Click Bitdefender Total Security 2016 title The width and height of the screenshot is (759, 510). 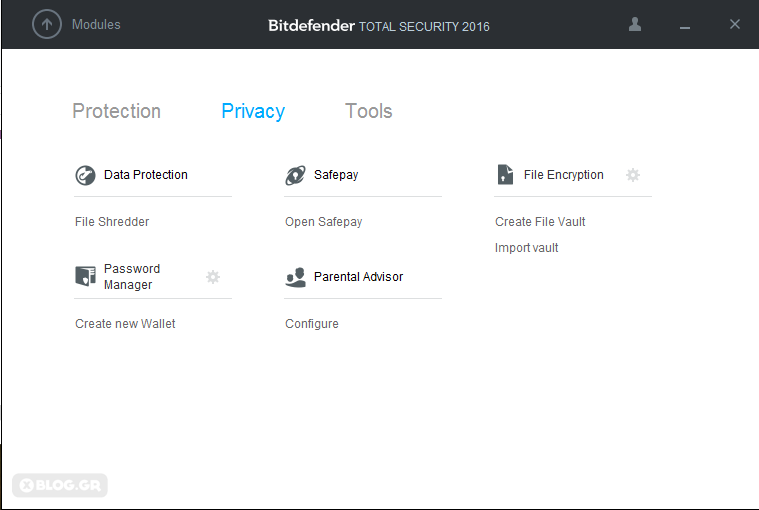(x=379, y=26)
